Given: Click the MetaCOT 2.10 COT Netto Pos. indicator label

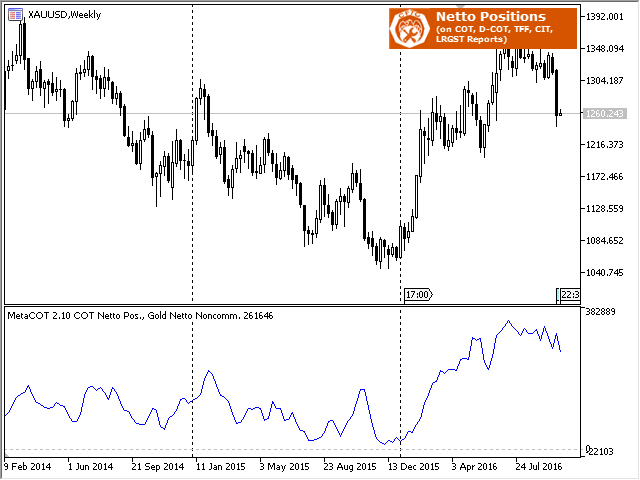Looking at the screenshot, I should point(140,316).
